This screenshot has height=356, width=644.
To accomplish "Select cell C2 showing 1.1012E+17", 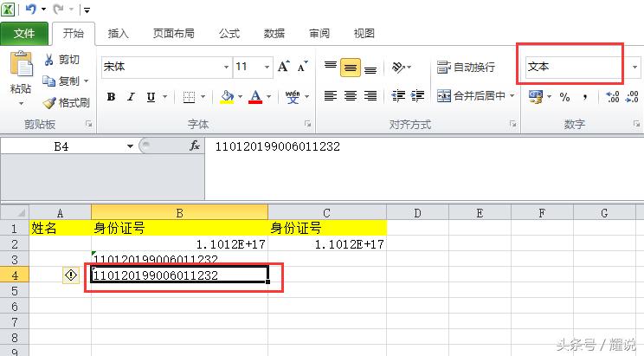I will (x=327, y=244).
